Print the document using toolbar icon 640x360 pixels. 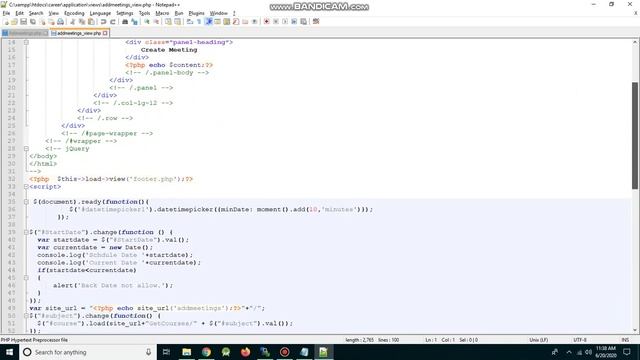point(60,21)
